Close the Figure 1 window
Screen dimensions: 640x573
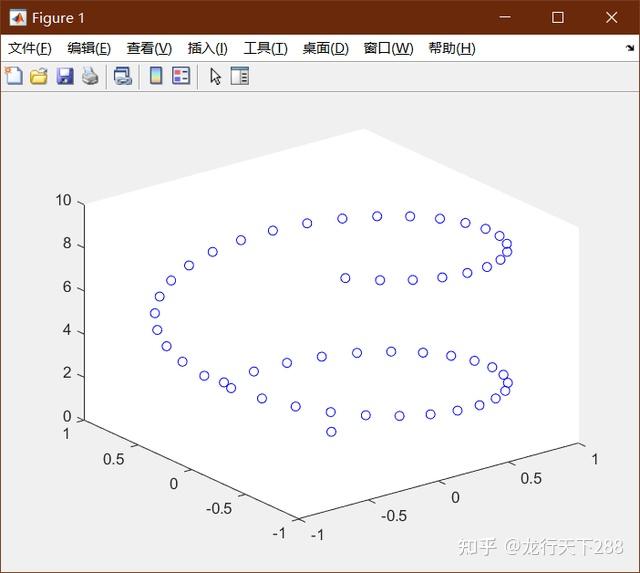pyautogui.click(x=611, y=17)
